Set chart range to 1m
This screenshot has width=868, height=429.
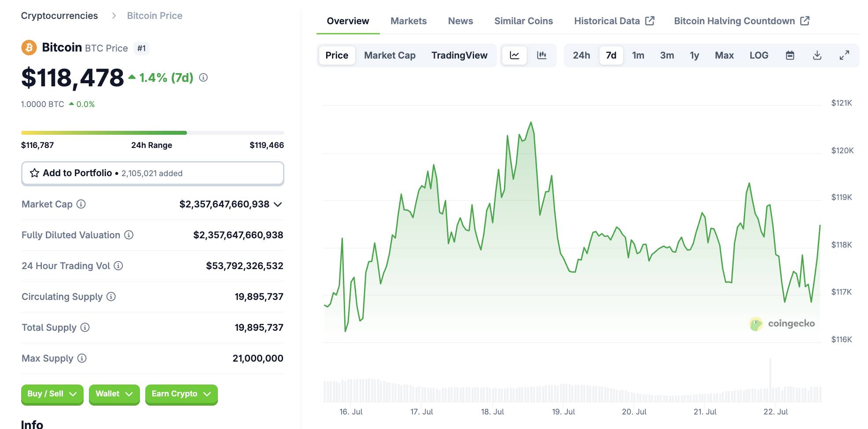coord(638,55)
